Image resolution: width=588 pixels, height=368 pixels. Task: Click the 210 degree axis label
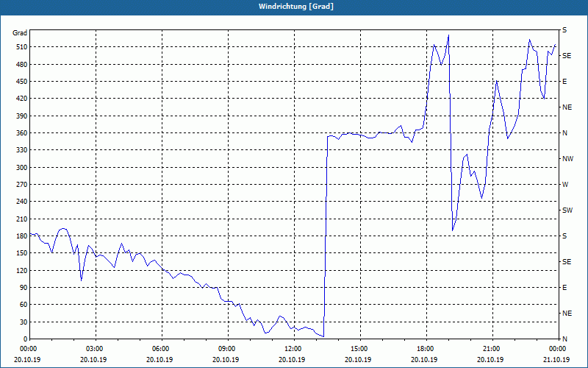tap(21, 219)
